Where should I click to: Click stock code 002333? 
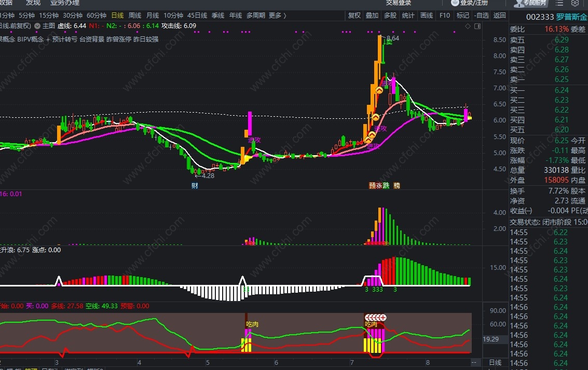540,17
